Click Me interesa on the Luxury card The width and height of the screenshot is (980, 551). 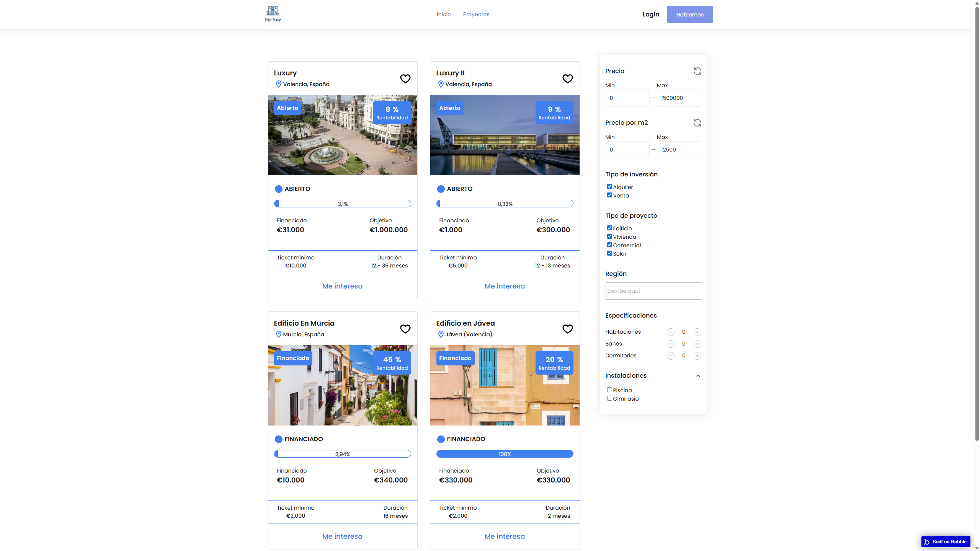pos(342,286)
